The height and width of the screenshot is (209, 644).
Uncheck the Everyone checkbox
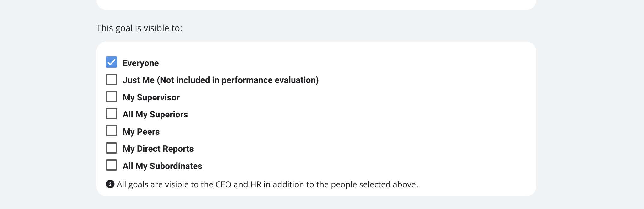point(112,62)
